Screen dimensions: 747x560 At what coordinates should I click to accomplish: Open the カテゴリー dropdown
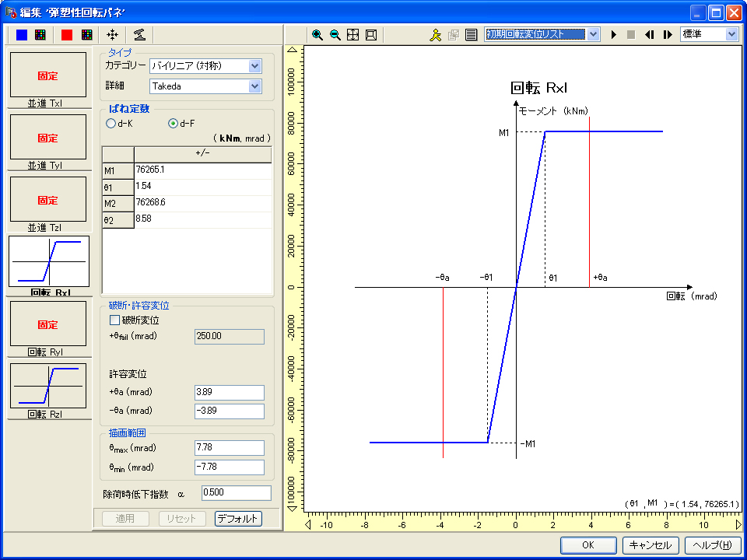click(x=255, y=66)
